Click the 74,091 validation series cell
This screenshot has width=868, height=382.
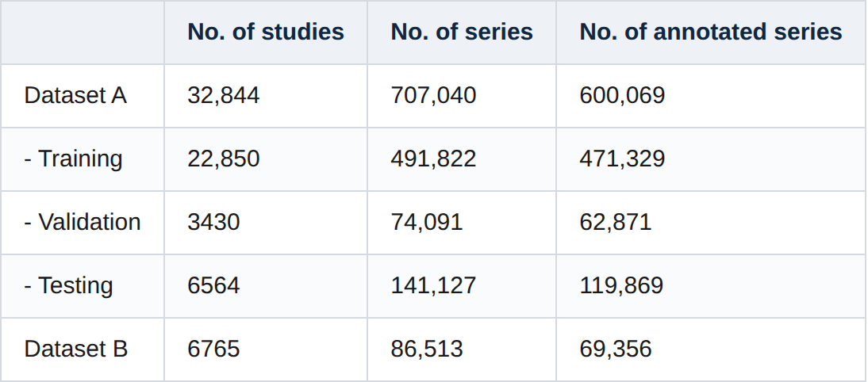tap(427, 222)
